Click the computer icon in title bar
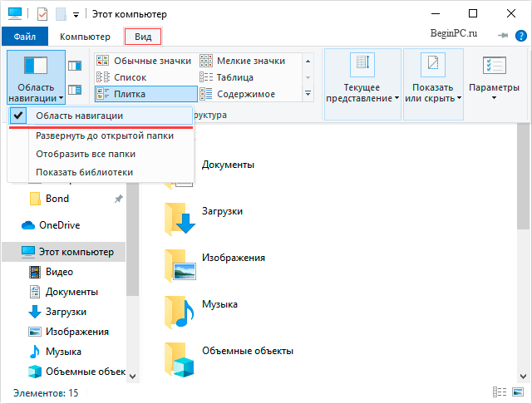The height and width of the screenshot is (404, 532). tap(15, 14)
